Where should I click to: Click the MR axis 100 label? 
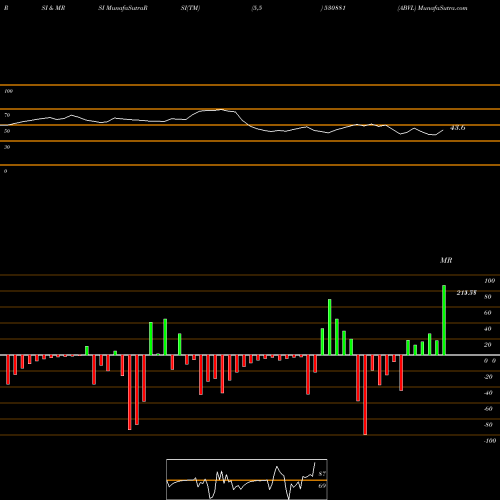(490, 281)
